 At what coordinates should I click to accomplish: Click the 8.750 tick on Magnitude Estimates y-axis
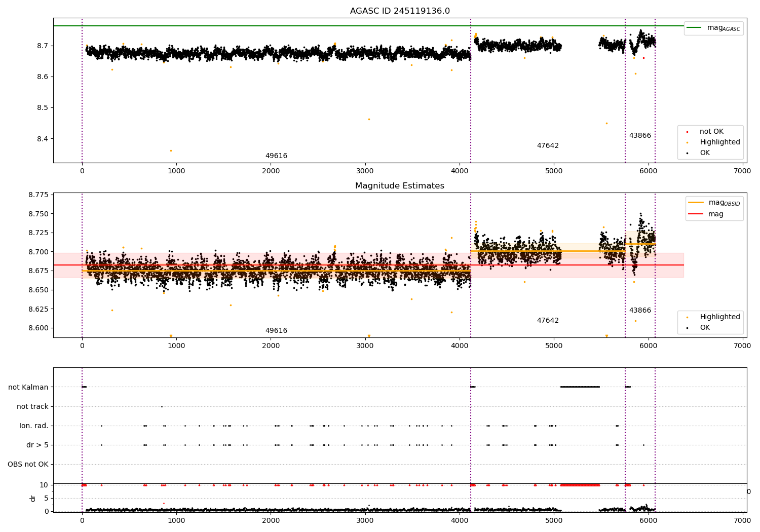(39, 214)
